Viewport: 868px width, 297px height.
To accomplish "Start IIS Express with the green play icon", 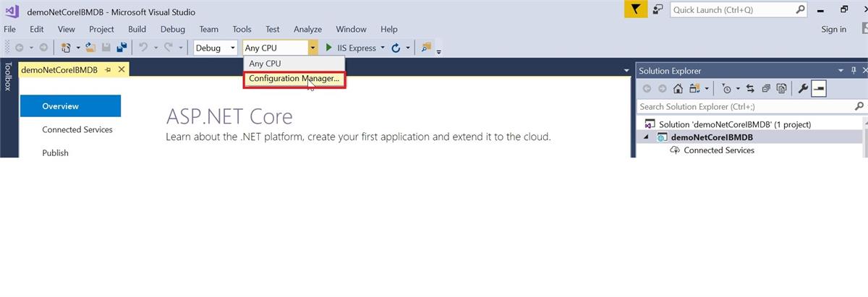I will pyautogui.click(x=329, y=48).
